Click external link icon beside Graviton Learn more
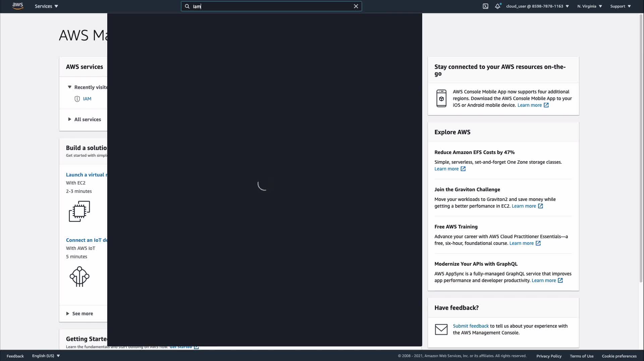 pos(540,206)
